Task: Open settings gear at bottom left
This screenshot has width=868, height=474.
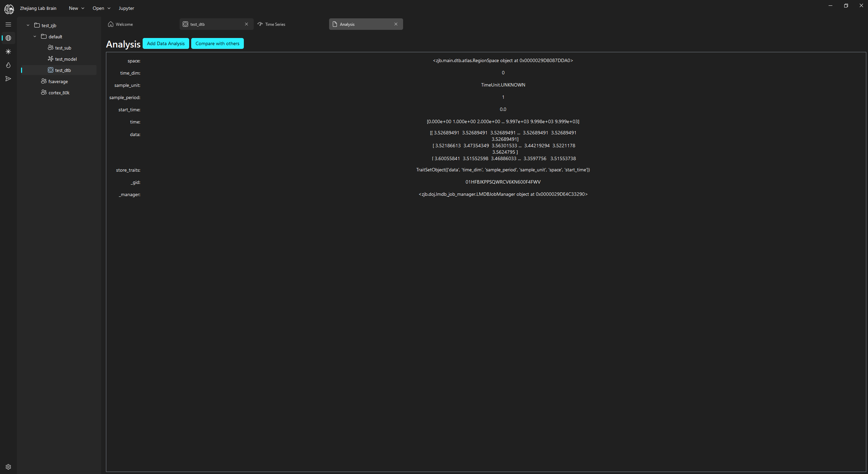Action: click(8, 467)
